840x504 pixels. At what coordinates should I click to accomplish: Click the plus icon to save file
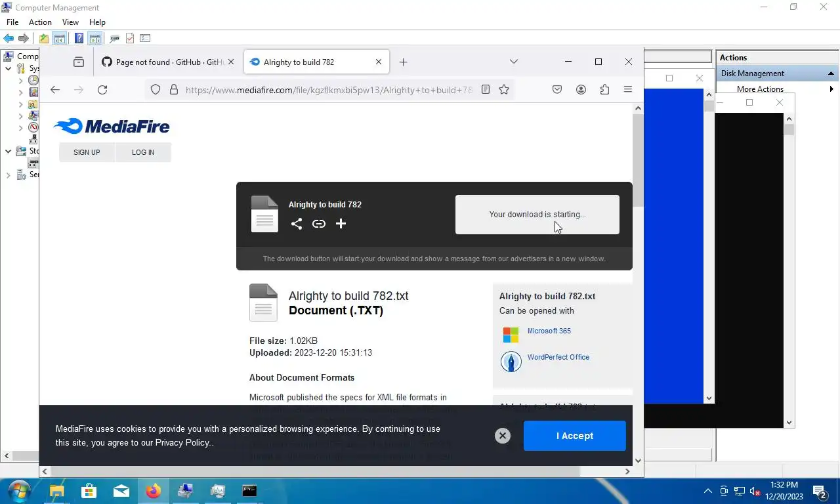point(341,224)
